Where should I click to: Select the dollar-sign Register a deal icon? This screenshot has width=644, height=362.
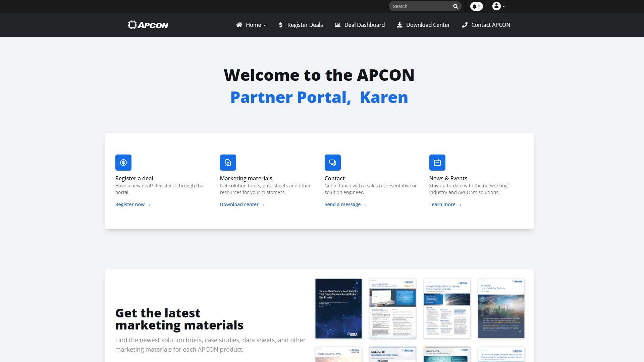coord(123,162)
